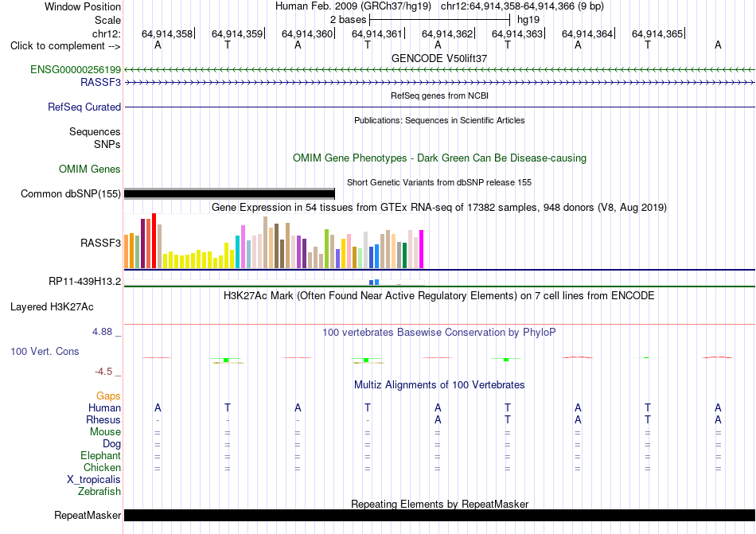
Task: Click the Scale label
Action: (x=107, y=20)
